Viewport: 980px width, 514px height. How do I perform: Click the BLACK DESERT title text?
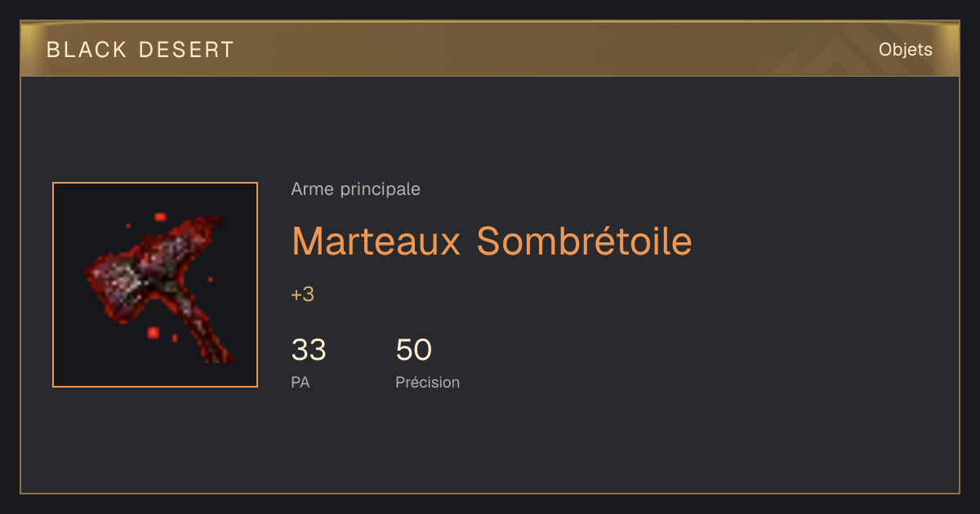point(140,50)
